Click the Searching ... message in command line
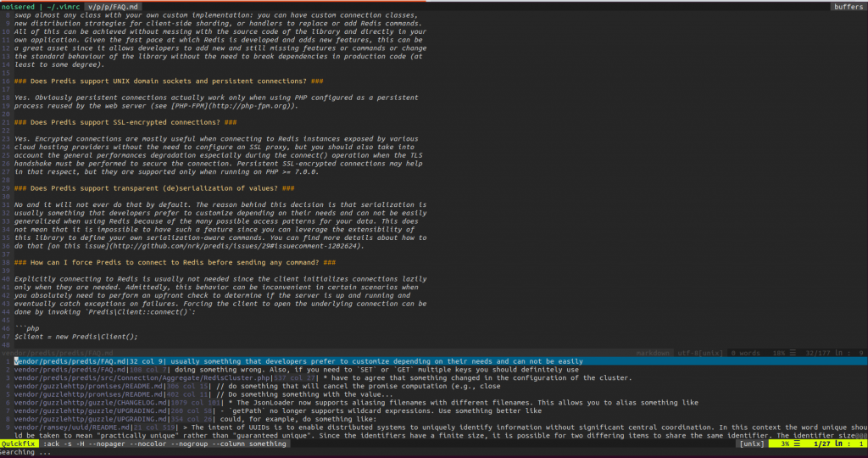 25,452
